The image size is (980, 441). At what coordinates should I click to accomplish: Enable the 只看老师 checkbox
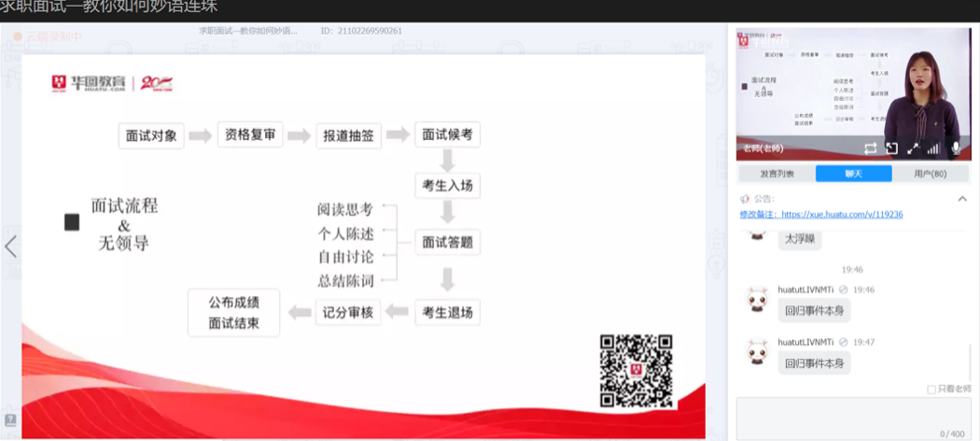(931, 389)
